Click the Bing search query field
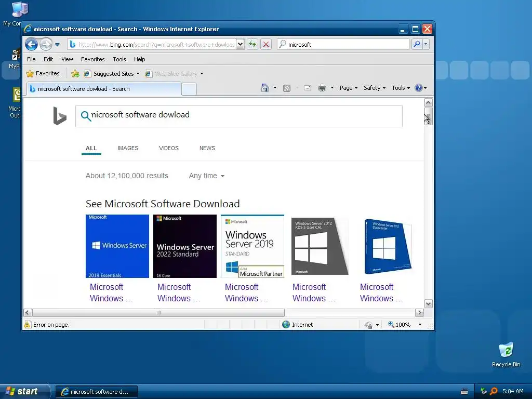This screenshot has width=532, height=399. [x=239, y=116]
